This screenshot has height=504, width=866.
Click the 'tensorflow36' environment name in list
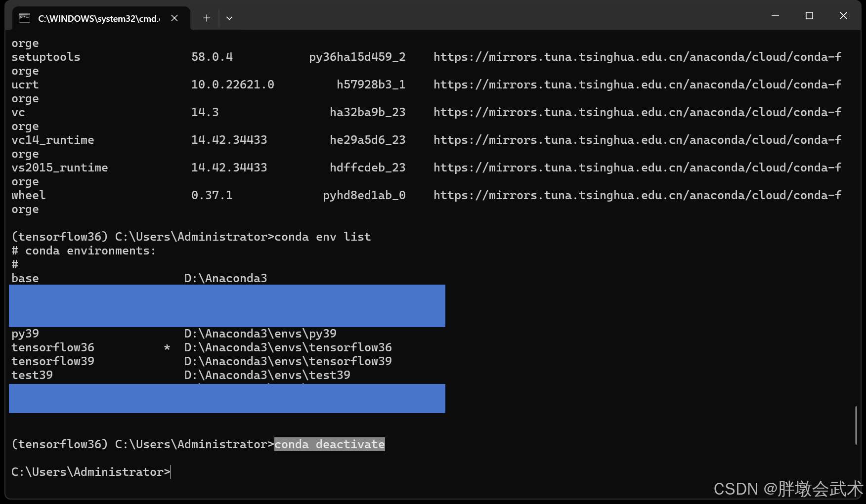pyautogui.click(x=53, y=347)
